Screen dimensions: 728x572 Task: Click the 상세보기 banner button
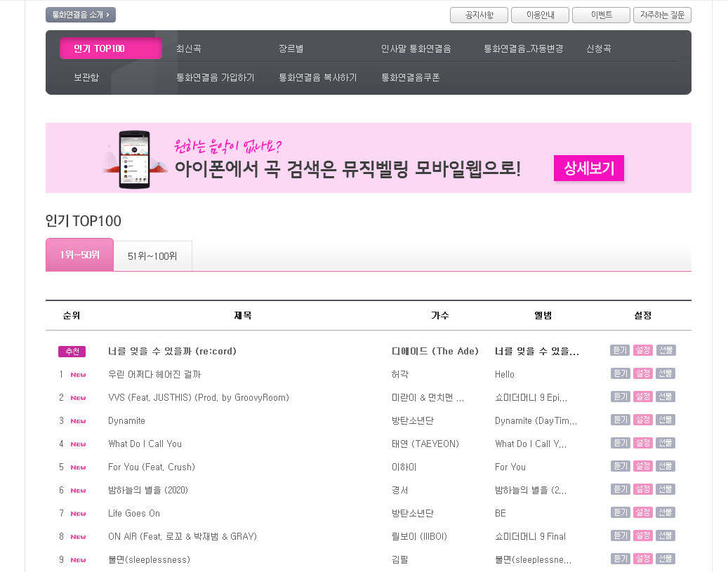coord(588,168)
